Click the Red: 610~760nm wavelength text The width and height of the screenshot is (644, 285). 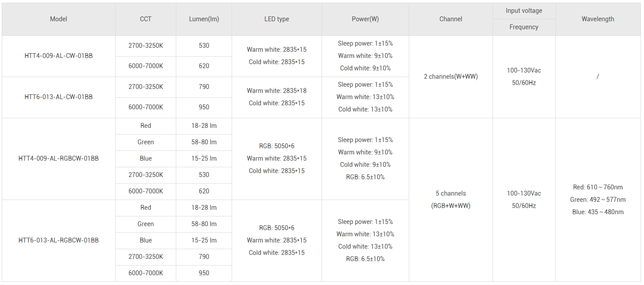pyautogui.click(x=597, y=187)
